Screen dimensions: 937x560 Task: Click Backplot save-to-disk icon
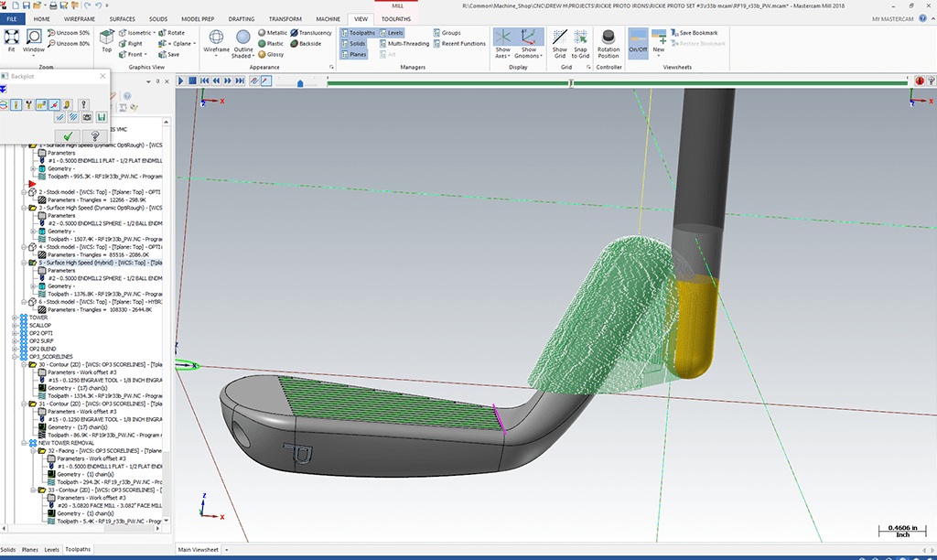coord(102,117)
